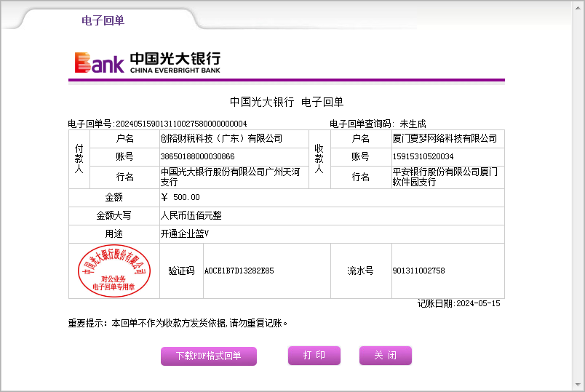Select serial number 901311002758

click(x=418, y=271)
